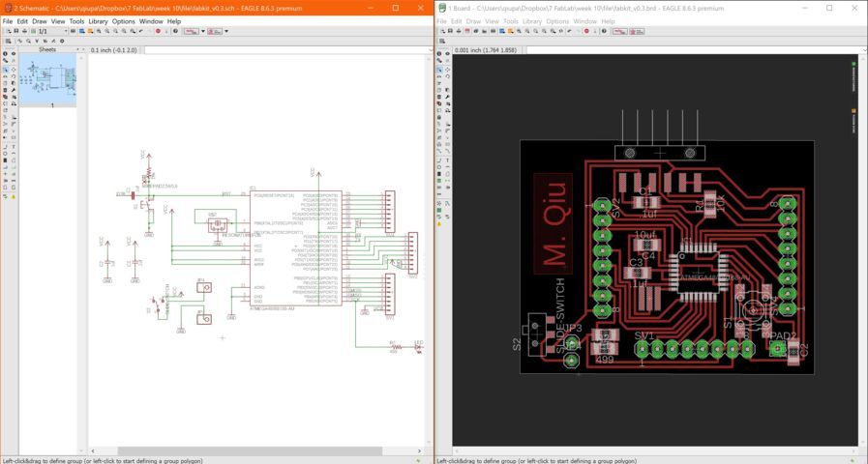Select Delete tool in Schematic palette
Screen dimensions: 868x464
click(6, 90)
